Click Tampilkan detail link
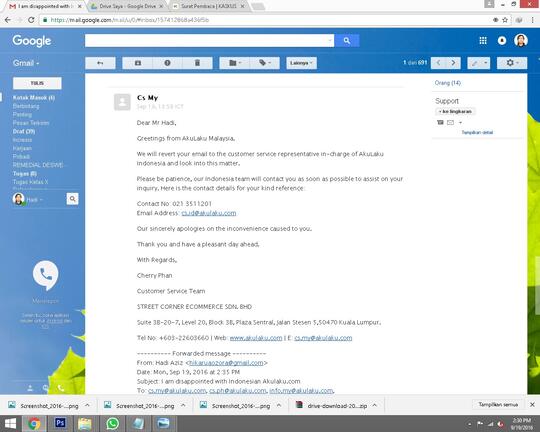540x432 pixels. click(477, 132)
